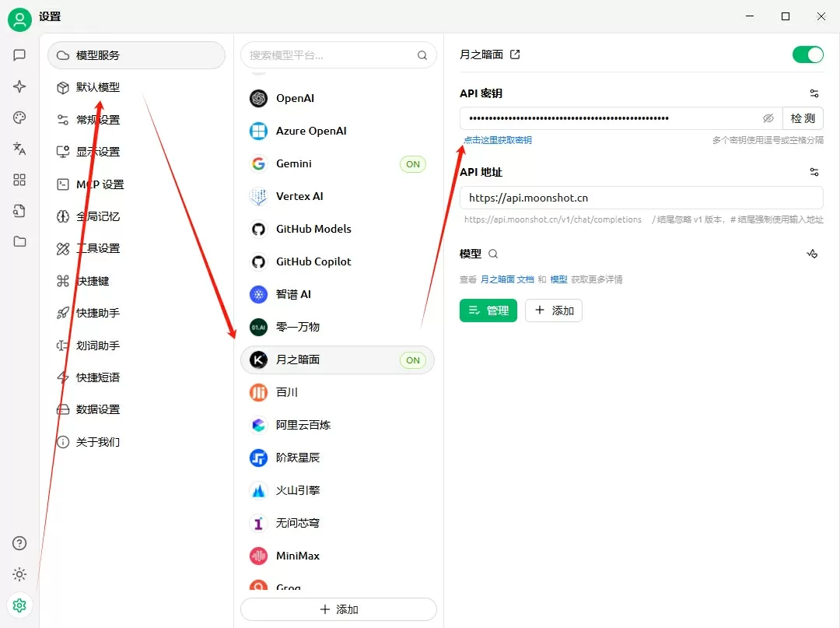The height and width of the screenshot is (628, 840).
Task: Open the chat assistant sidebar icon
Action: (19, 55)
